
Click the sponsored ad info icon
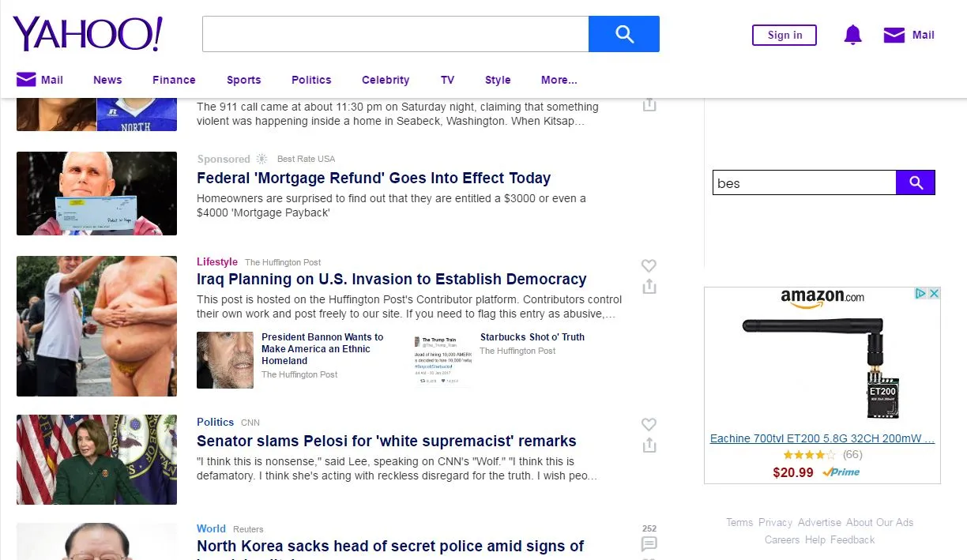click(x=262, y=159)
